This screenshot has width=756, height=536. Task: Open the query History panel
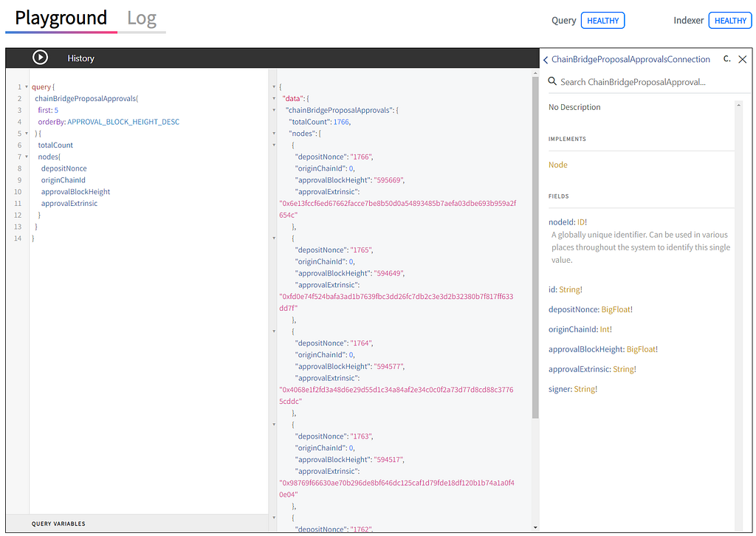point(80,58)
